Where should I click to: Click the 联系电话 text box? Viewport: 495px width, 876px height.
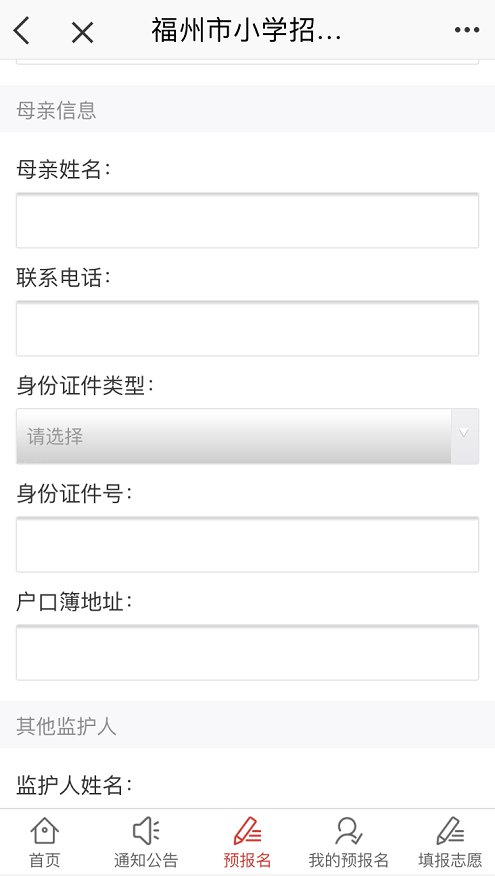(248, 328)
